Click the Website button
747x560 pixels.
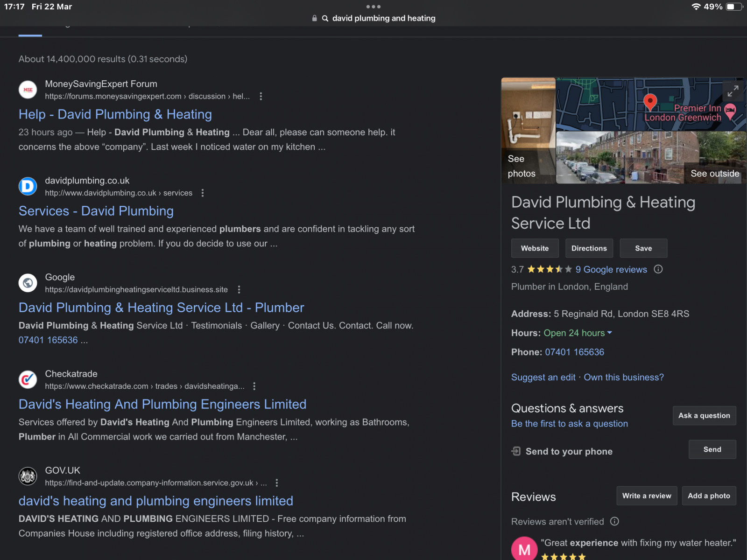[535, 248]
